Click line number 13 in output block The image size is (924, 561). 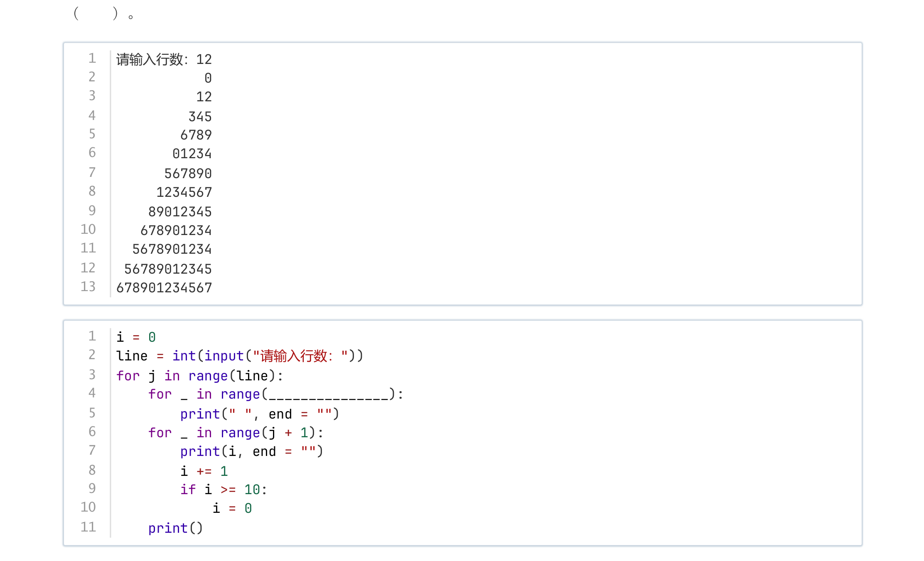88,287
